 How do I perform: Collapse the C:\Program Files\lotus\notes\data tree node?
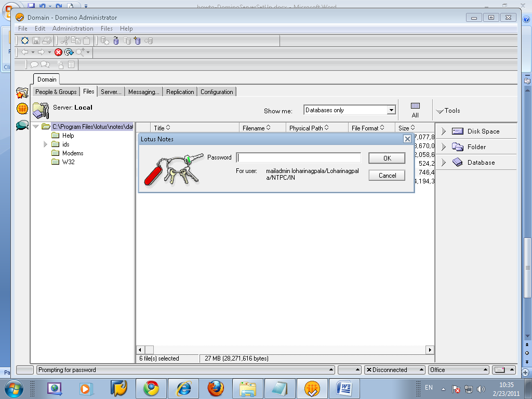pos(36,127)
